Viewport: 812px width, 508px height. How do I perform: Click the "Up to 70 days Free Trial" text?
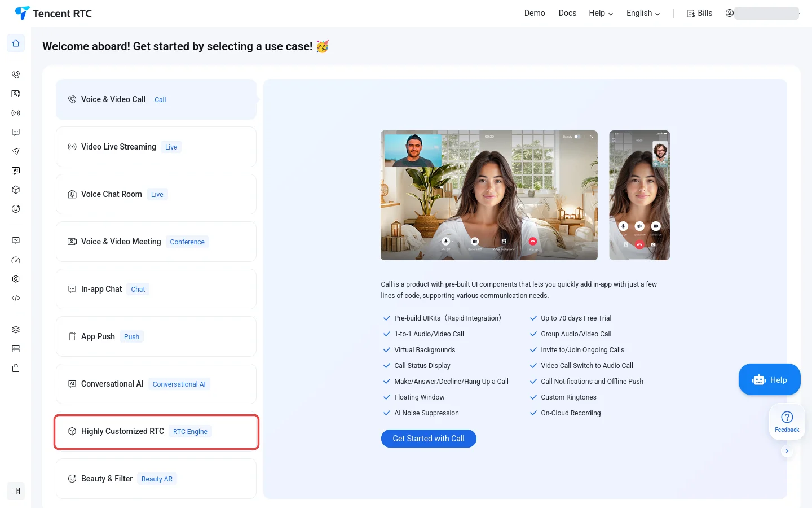(576, 318)
